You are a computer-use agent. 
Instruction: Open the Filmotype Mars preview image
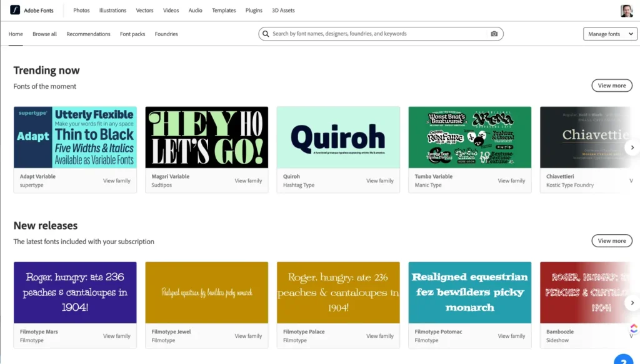click(75, 293)
